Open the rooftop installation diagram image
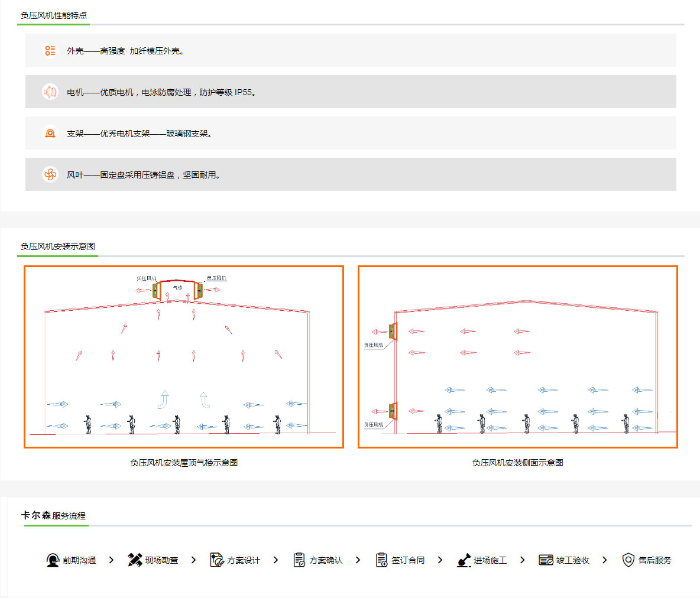The height and width of the screenshot is (598, 700). pyautogui.click(x=184, y=357)
